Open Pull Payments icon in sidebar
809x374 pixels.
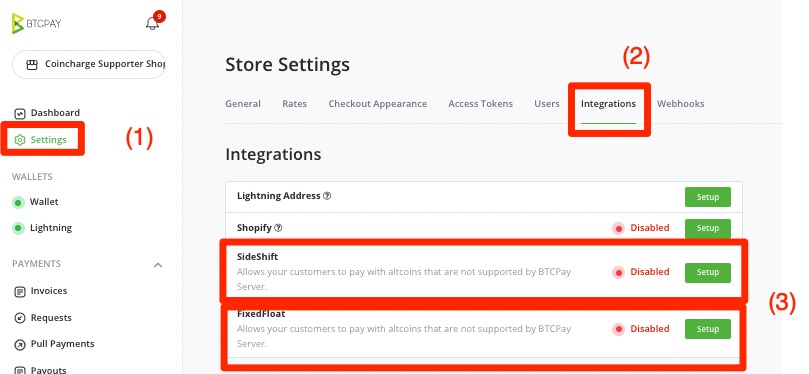click(x=20, y=344)
